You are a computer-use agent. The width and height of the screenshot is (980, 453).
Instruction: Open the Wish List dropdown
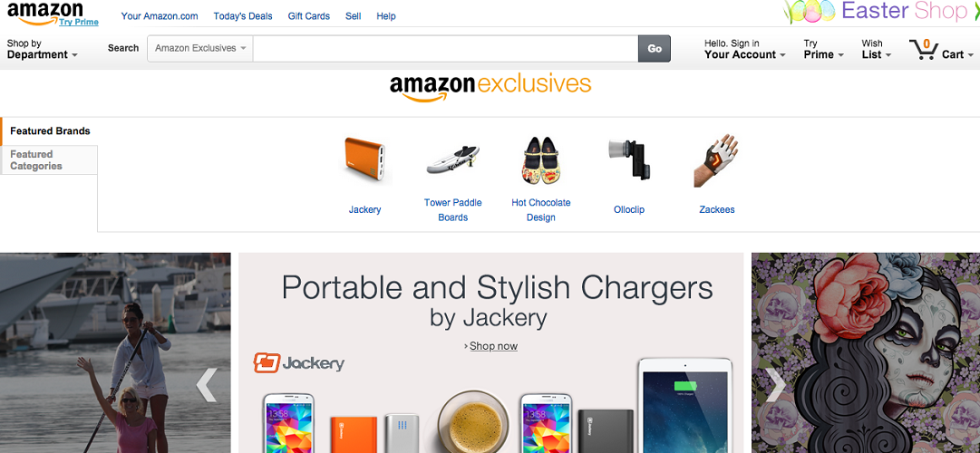pyautogui.click(x=877, y=49)
